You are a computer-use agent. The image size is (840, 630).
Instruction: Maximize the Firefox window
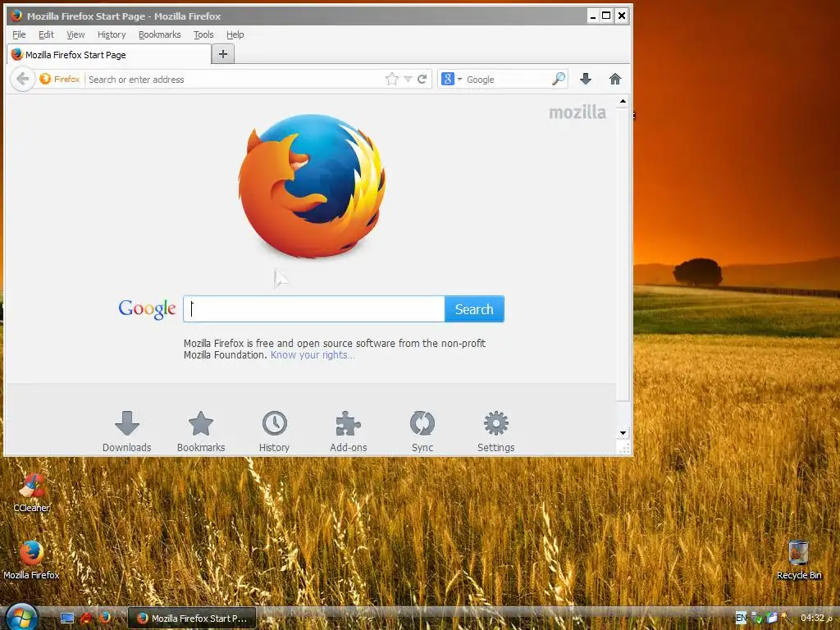(x=606, y=16)
